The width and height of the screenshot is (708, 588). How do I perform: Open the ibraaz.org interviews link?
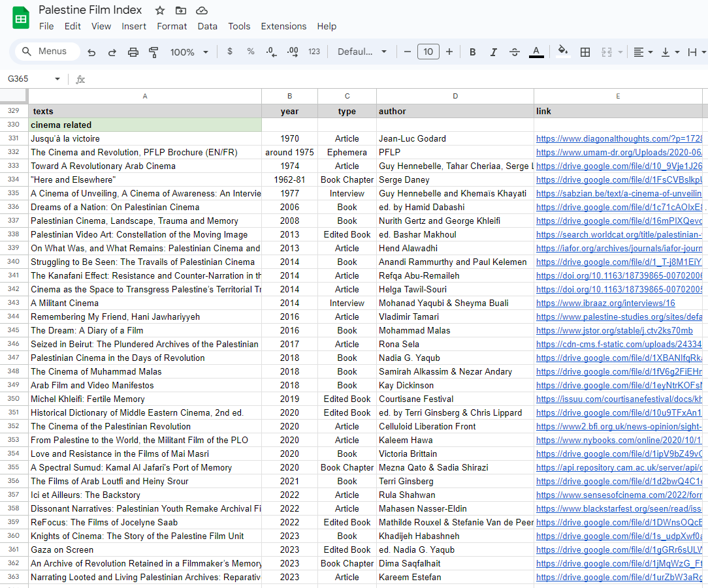point(605,303)
